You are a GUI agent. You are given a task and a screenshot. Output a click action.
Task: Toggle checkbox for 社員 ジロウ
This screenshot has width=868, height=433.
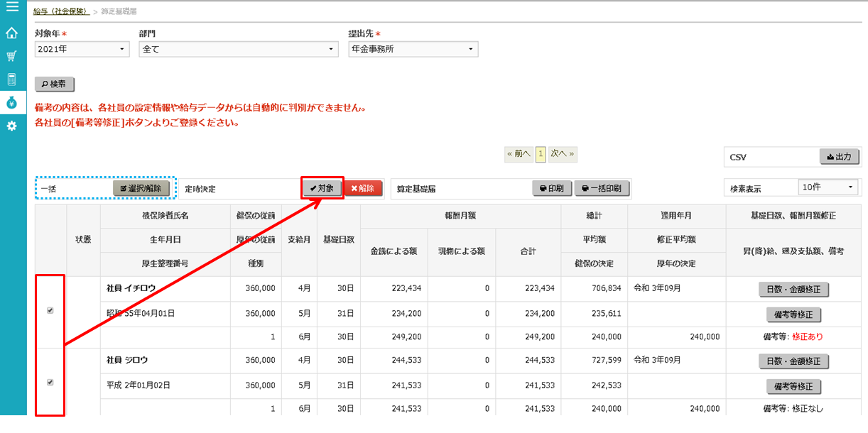point(50,383)
